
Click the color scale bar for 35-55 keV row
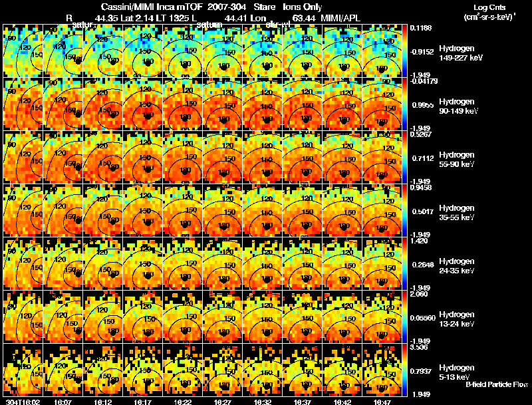[404, 211]
